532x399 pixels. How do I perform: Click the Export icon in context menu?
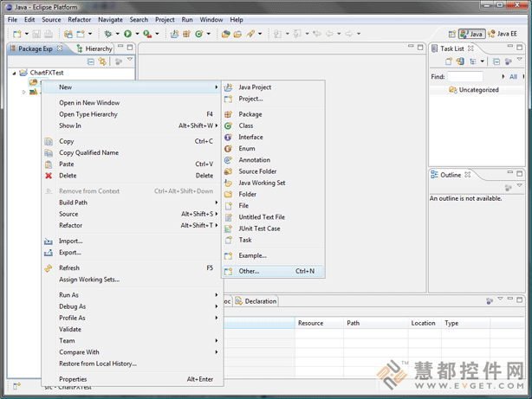(49, 253)
